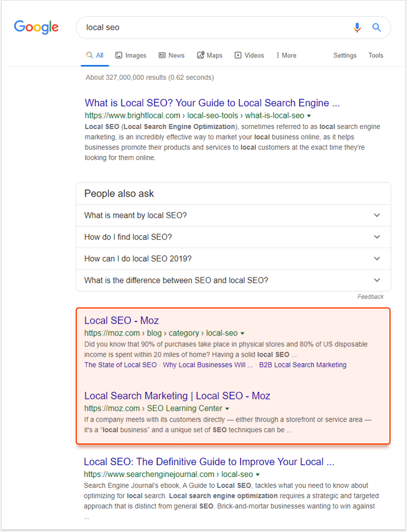Click dropdown arrow beside searchenginejournal.com URL
The width and height of the screenshot is (407, 532).
coord(258,475)
